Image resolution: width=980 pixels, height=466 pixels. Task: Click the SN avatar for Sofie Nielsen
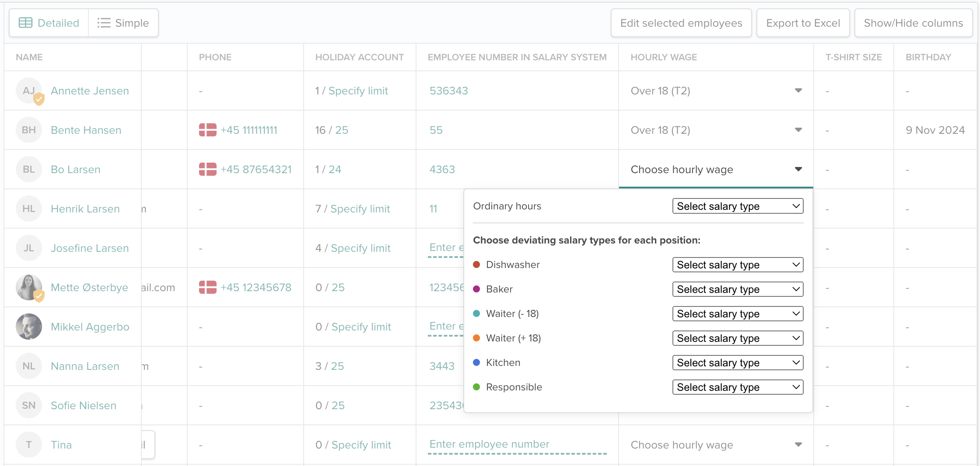[x=29, y=405]
